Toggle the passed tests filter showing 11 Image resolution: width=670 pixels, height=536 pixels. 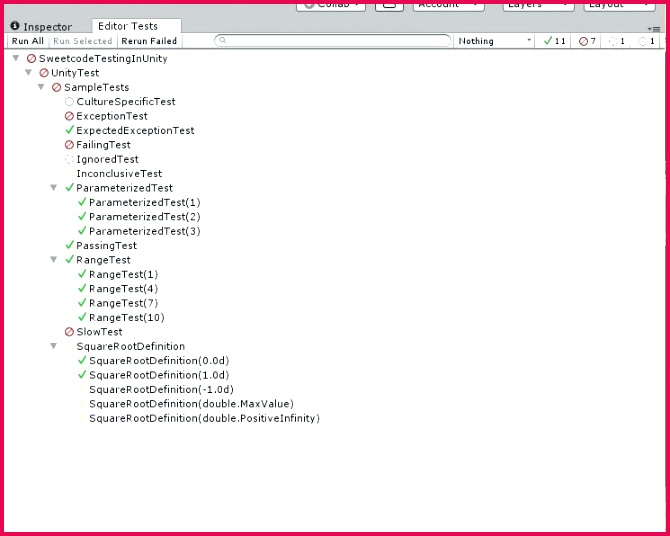point(553,41)
